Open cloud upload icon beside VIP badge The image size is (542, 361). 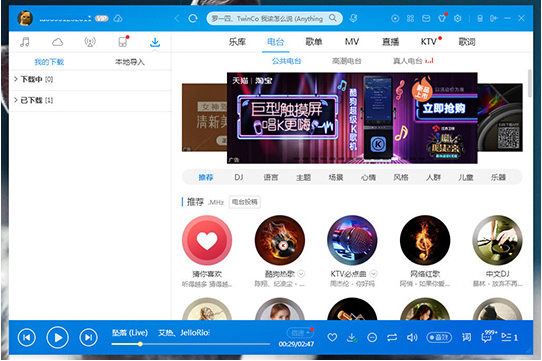click(118, 18)
